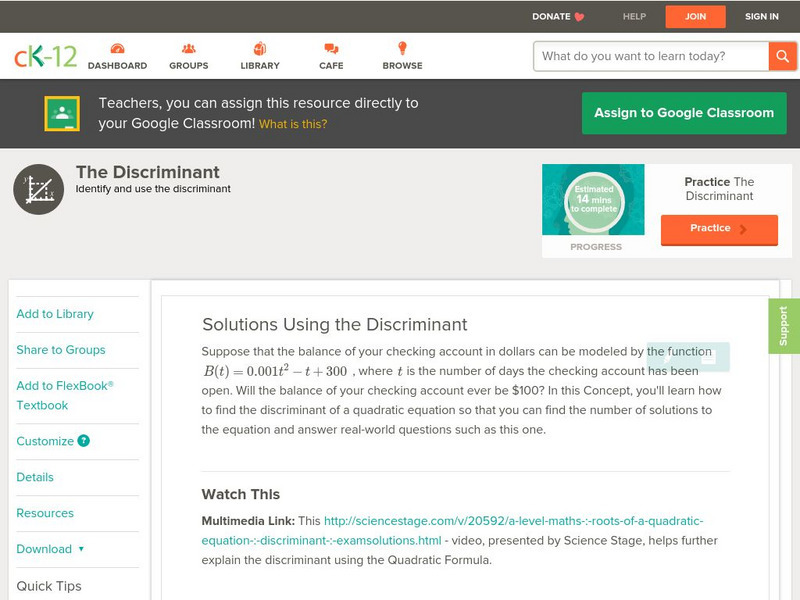The height and width of the screenshot is (600, 800).
Task: Click the Google Classroom icon
Action: pyautogui.click(x=62, y=114)
